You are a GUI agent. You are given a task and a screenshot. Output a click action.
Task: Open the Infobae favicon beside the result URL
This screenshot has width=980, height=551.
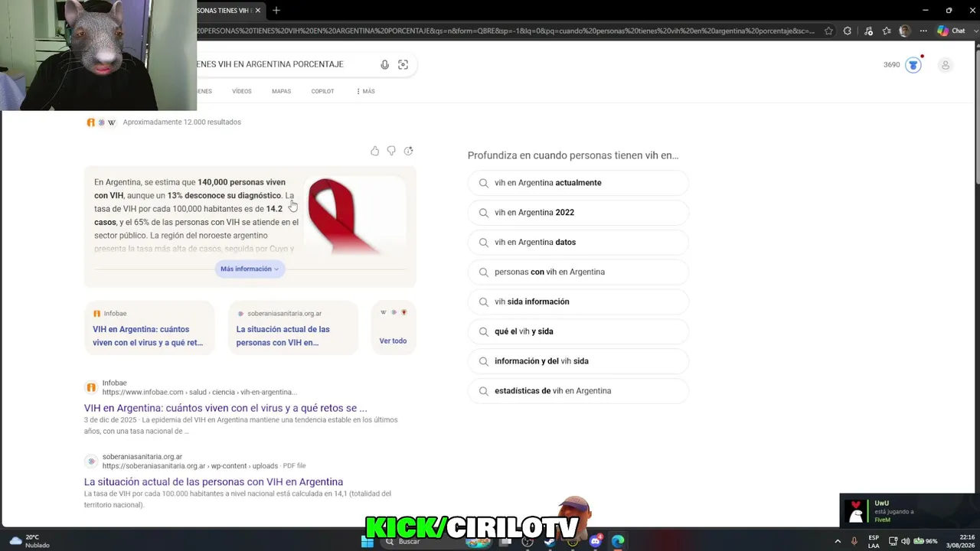[x=91, y=387]
